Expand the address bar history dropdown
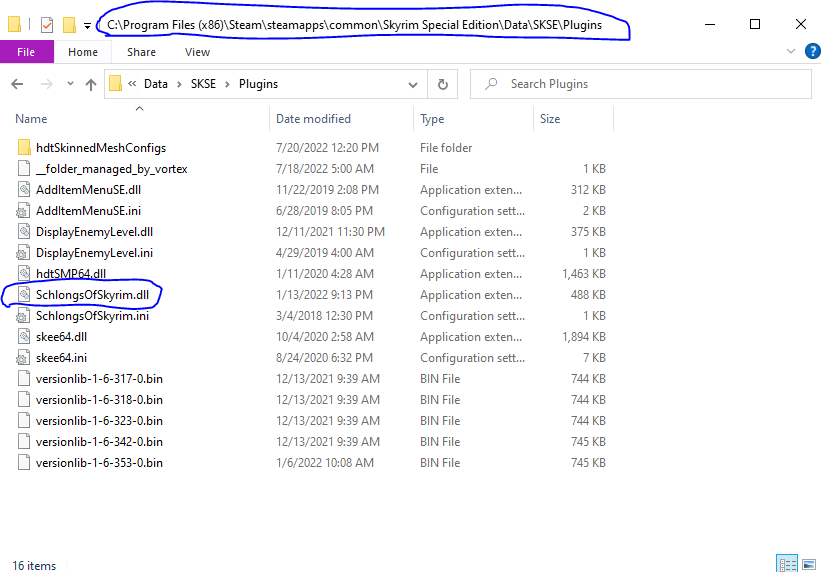The image size is (821, 572). tap(413, 84)
